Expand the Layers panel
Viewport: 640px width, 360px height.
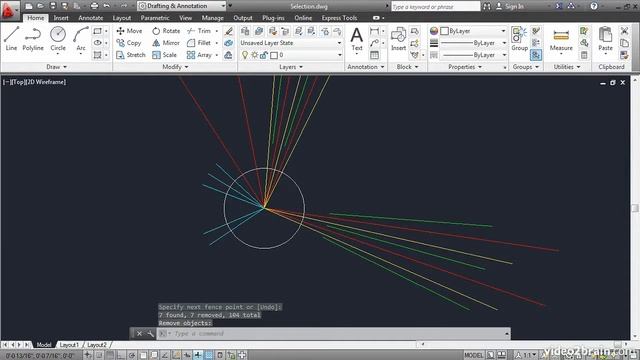[x=291, y=67]
